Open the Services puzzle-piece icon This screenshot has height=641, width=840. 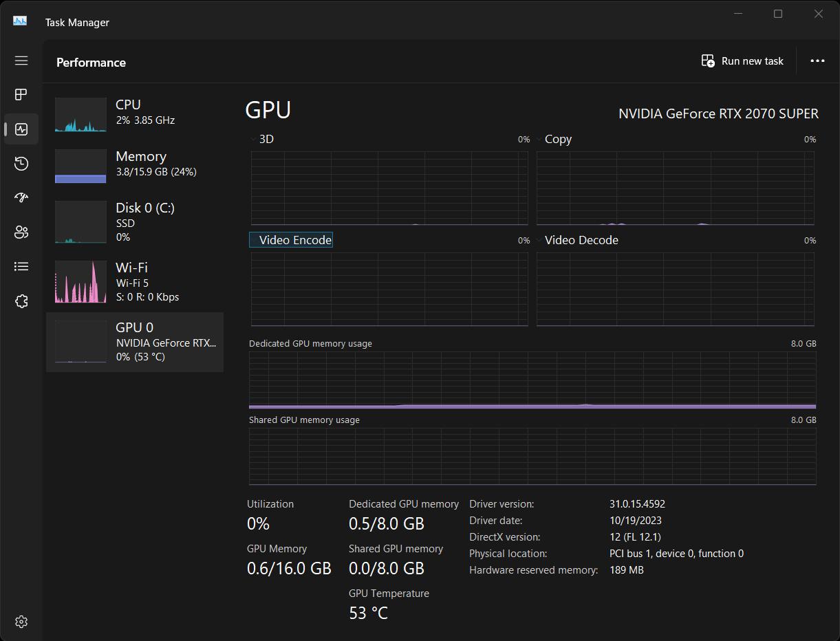(x=21, y=301)
